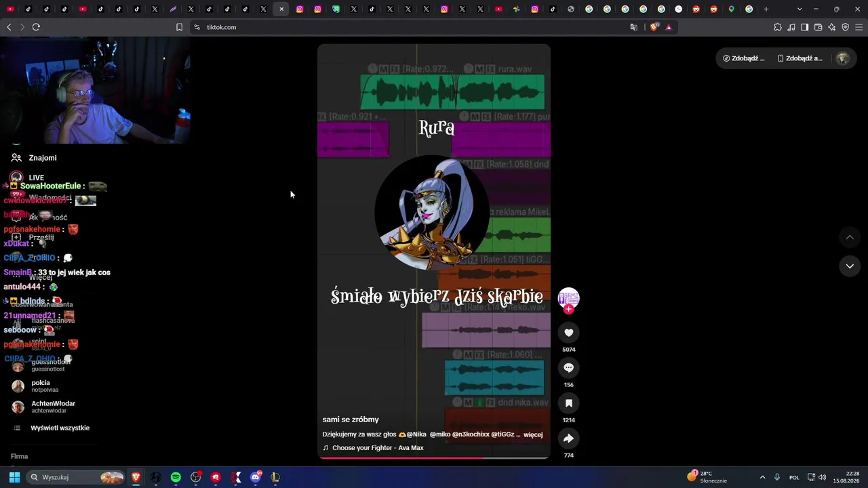Switch to the last Google tab
868x488 pixels.
749,9
